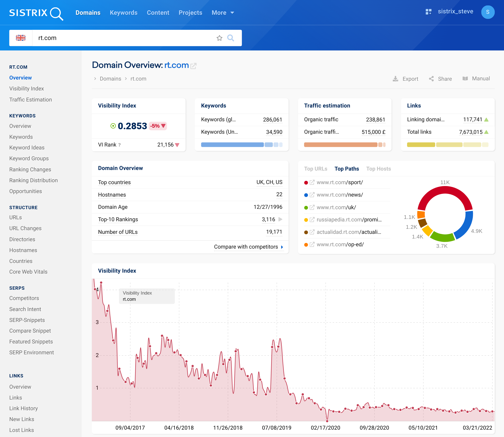This screenshot has width=504, height=437.
Task: Open Featured Snippets in sidebar
Action: 31,342
